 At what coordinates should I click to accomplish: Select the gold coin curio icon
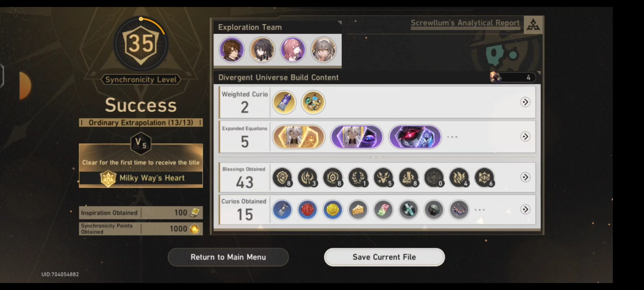(333, 210)
